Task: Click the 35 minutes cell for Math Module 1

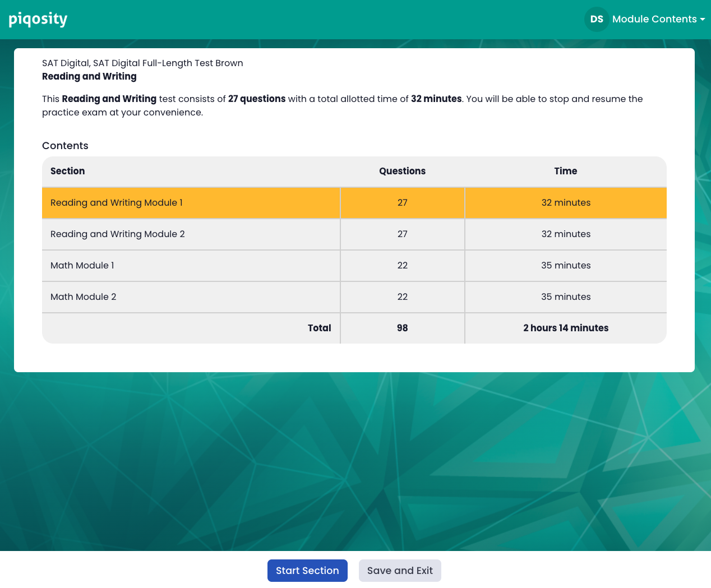Action: pyautogui.click(x=566, y=266)
